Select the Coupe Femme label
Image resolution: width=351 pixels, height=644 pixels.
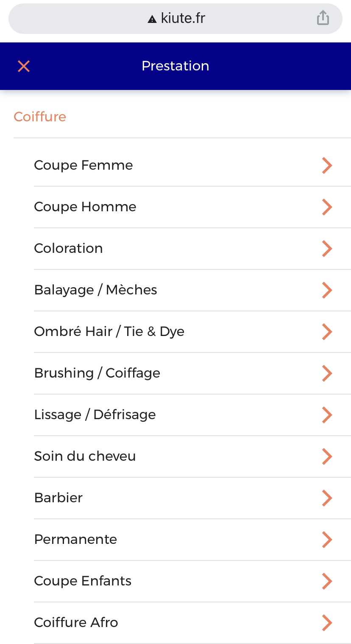pos(84,165)
